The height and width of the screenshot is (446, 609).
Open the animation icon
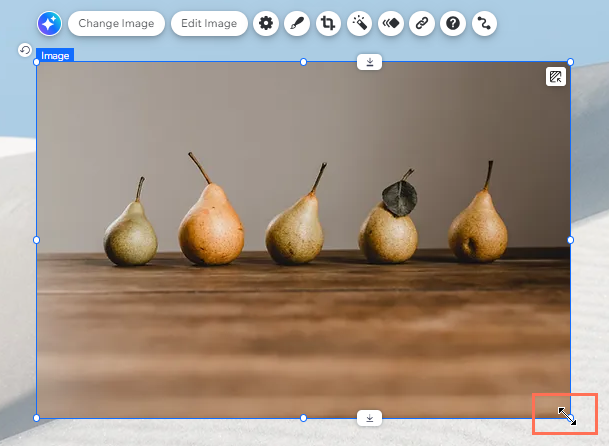tap(391, 24)
